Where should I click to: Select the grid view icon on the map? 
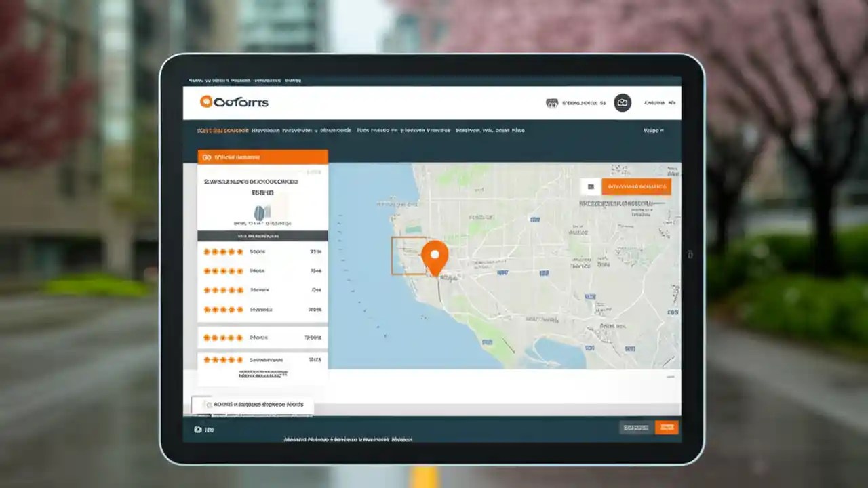pyautogui.click(x=591, y=186)
